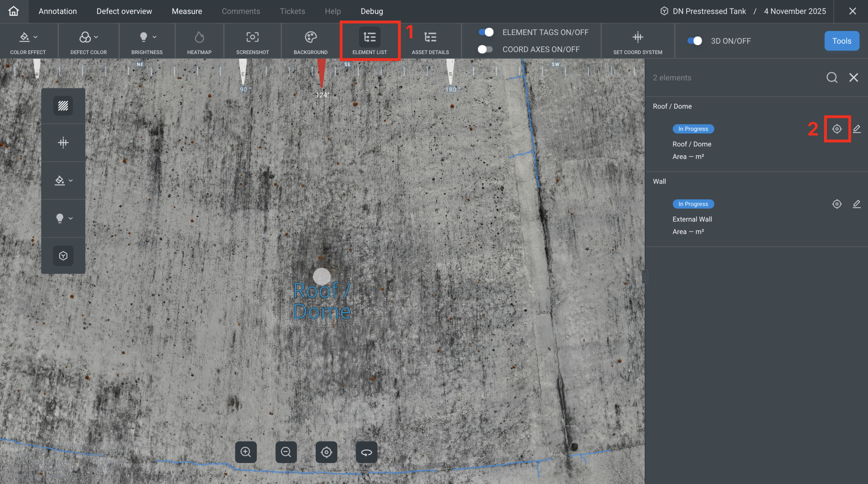This screenshot has width=868, height=484.
Task: Locate the External Wall element target icon
Action: [x=837, y=204]
